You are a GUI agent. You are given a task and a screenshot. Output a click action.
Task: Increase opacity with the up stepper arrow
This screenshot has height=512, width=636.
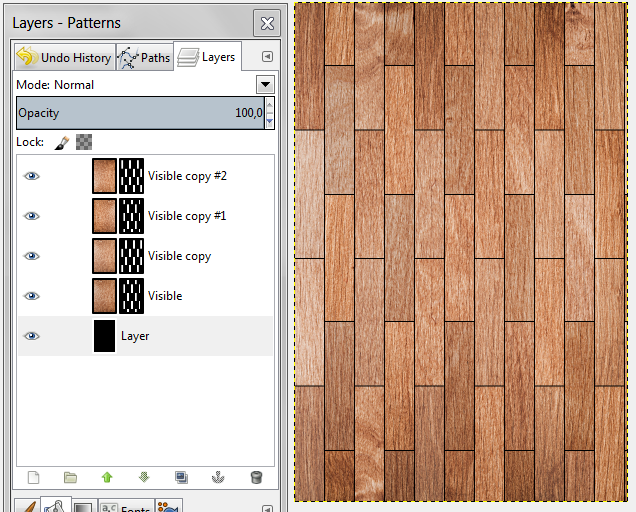tap(270, 105)
